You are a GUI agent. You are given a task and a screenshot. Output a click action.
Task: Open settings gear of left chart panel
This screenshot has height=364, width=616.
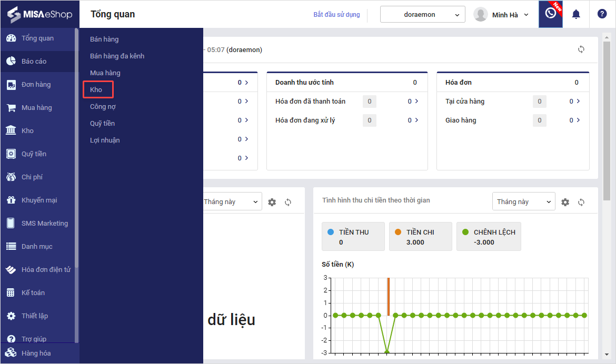pyautogui.click(x=272, y=202)
